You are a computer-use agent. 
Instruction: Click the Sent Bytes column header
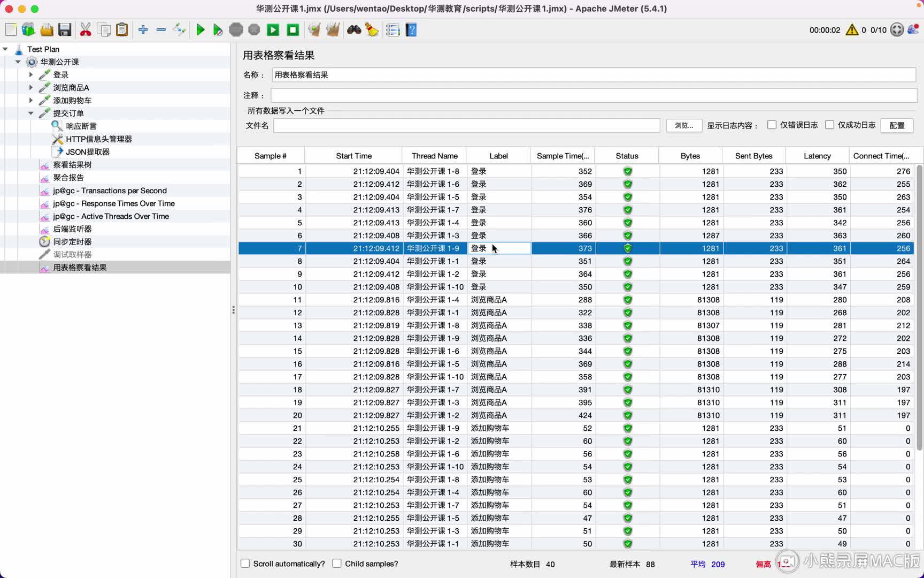coord(753,156)
